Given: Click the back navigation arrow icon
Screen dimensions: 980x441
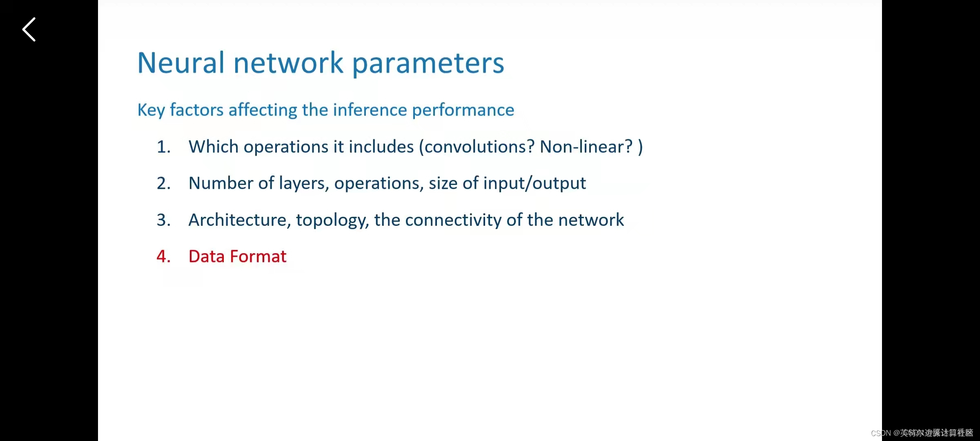Looking at the screenshot, I should tap(29, 29).
